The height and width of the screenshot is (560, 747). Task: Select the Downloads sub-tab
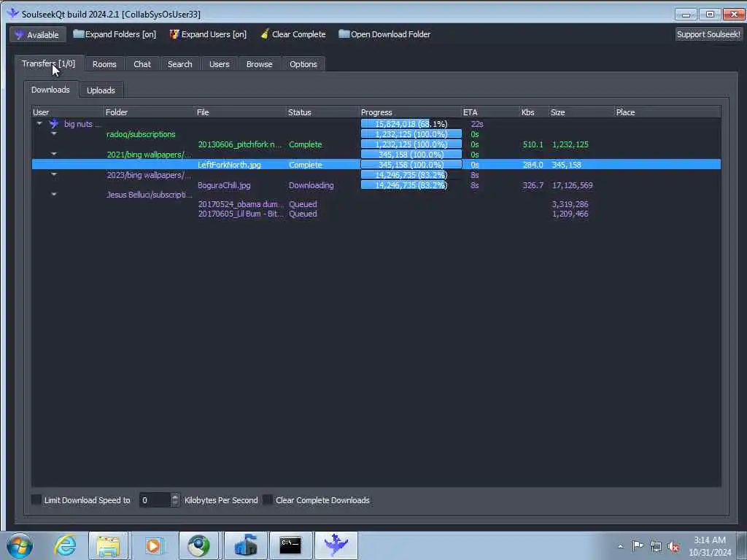50,90
